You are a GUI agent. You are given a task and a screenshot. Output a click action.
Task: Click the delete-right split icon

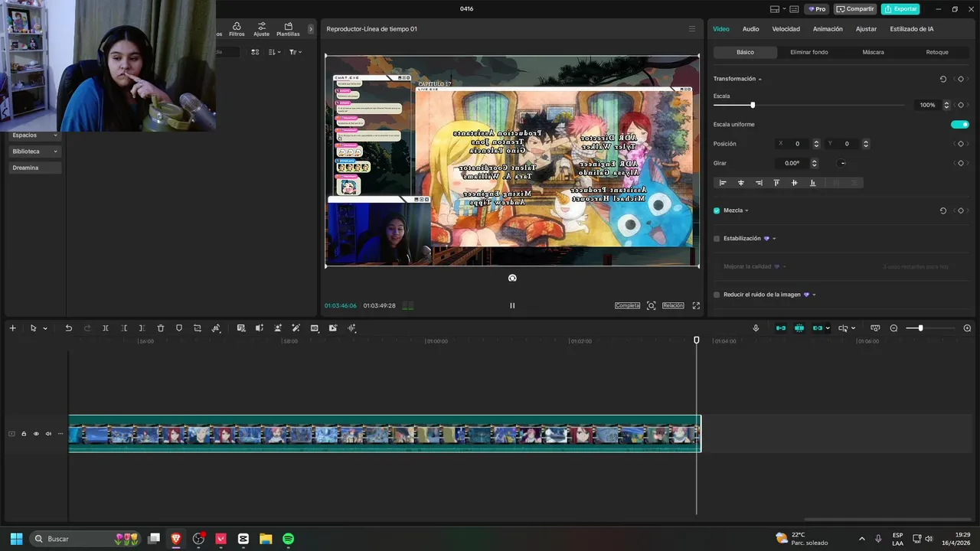(x=142, y=328)
